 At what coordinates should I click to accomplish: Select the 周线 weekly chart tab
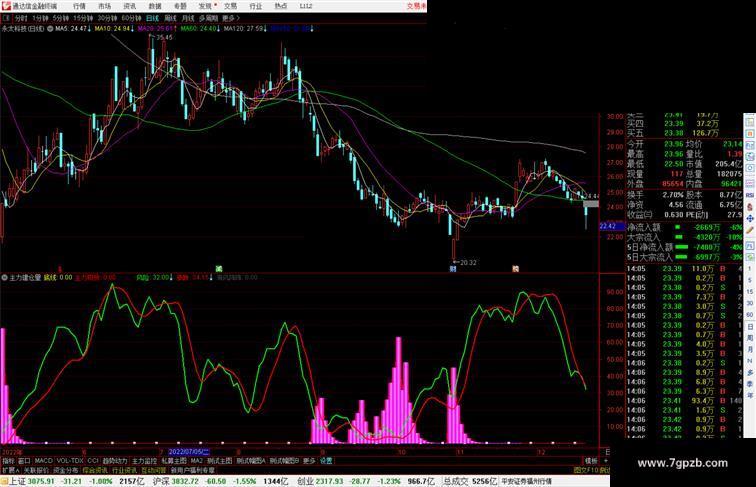click(x=171, y=18)
